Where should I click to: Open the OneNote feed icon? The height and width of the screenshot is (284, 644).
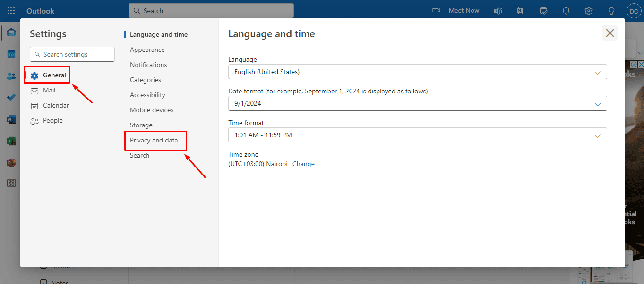[x=521, y=10]
